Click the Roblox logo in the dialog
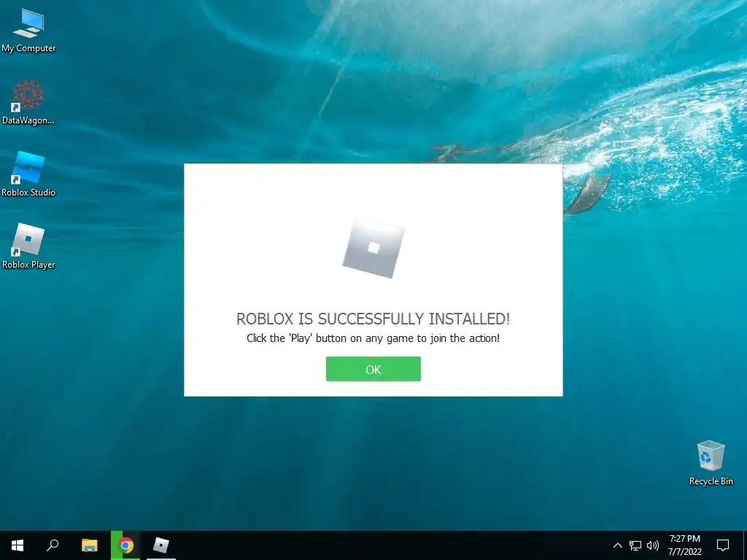This screenshot has height=560, width=747. coord(373,248)
